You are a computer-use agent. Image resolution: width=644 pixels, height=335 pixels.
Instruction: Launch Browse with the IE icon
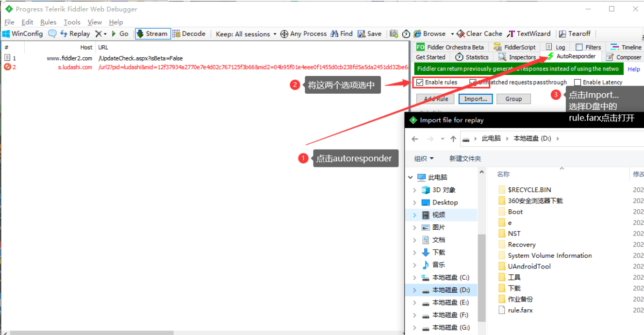[x=429, y=33]
